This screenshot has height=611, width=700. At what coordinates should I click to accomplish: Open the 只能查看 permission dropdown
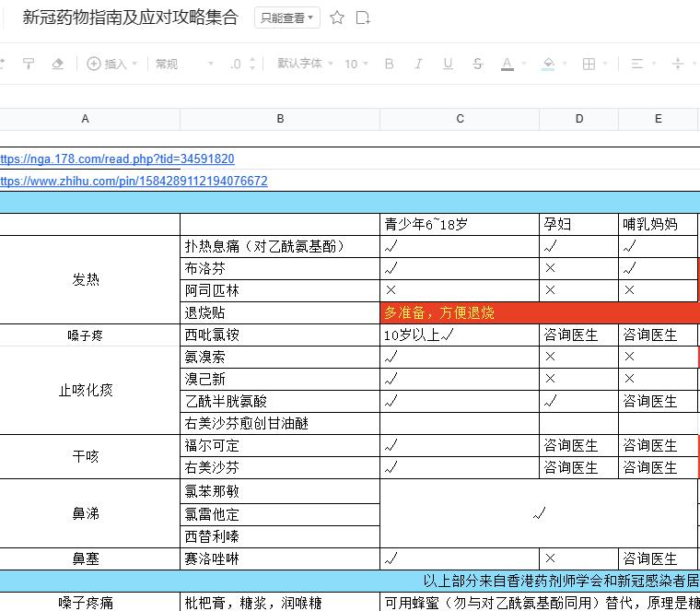[286, 18]
